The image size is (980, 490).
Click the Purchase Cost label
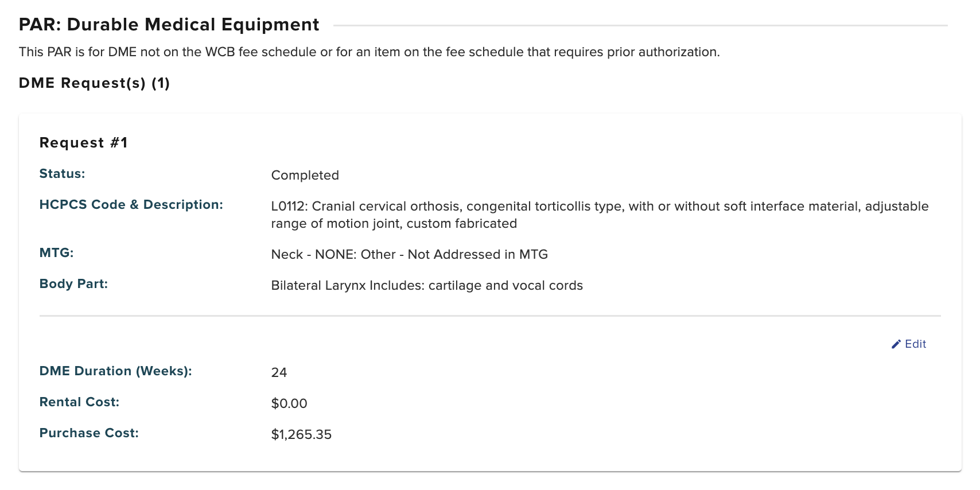[x=89, y=433]
